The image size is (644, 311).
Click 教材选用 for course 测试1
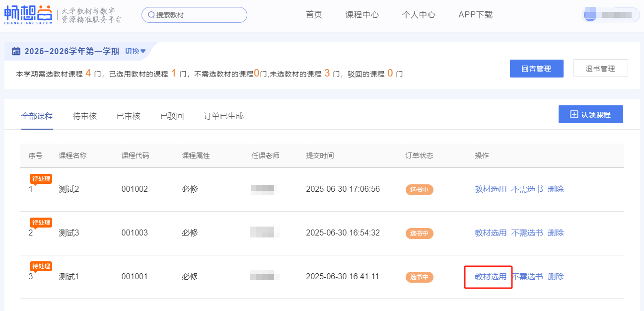point(490,277)
